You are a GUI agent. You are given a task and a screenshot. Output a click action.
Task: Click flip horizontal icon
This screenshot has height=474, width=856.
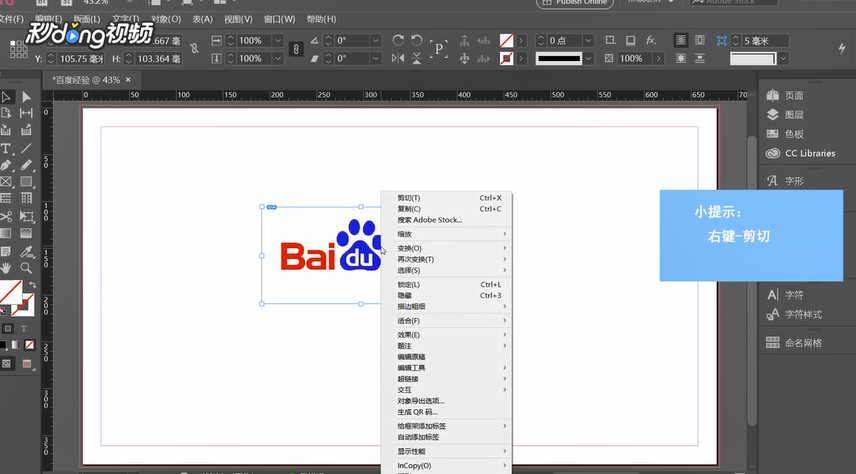(398, 58)
